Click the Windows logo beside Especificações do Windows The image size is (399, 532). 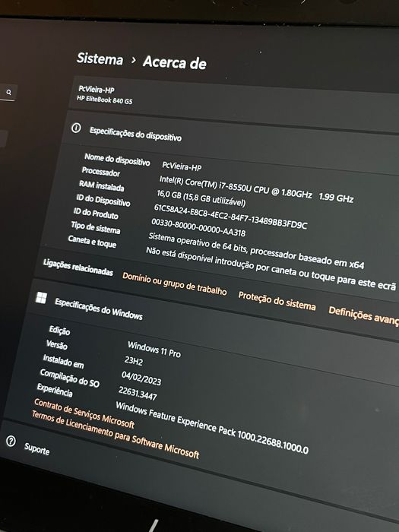point(41,298)
